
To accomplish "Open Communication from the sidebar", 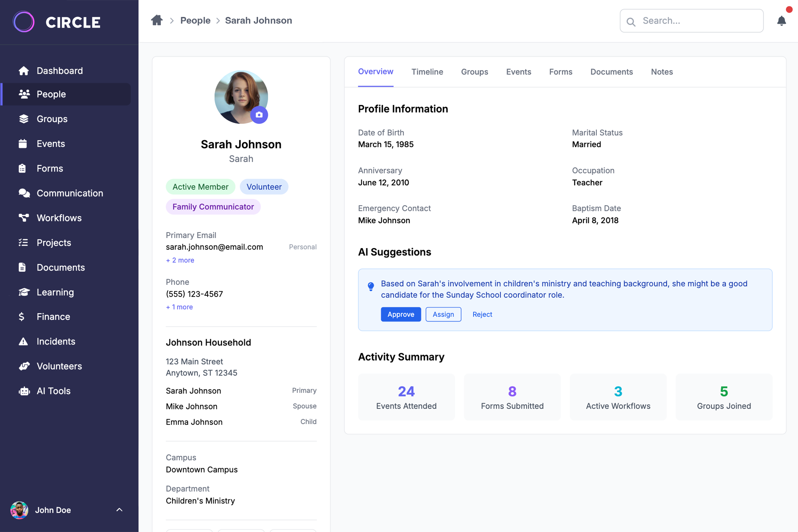I will [69, 193].
